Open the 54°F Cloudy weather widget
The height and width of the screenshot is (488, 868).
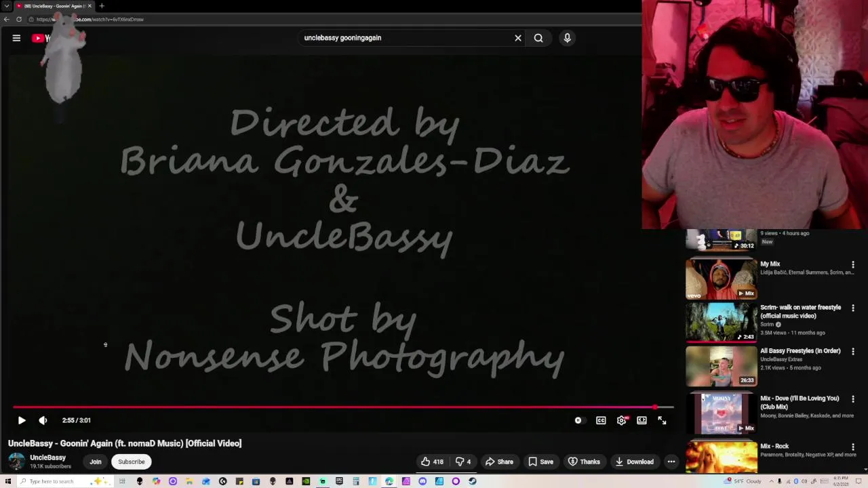point(743,481)
